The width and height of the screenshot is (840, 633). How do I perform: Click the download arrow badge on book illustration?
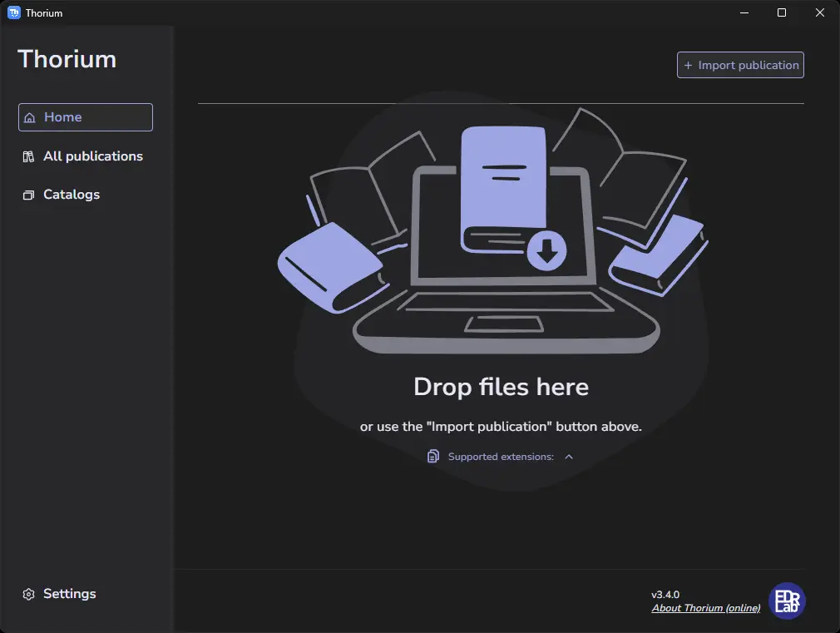(x=546, y=250)
